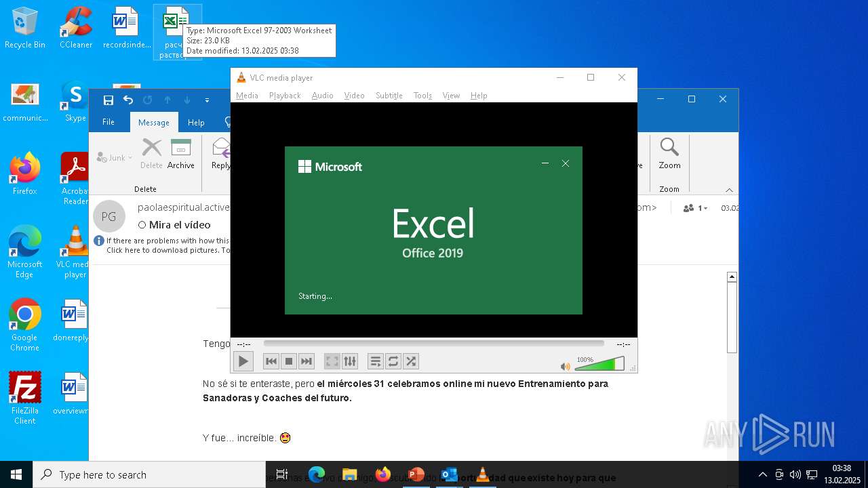
Task: Click the Delete button in Outlook ribbon
Action: 151,154
